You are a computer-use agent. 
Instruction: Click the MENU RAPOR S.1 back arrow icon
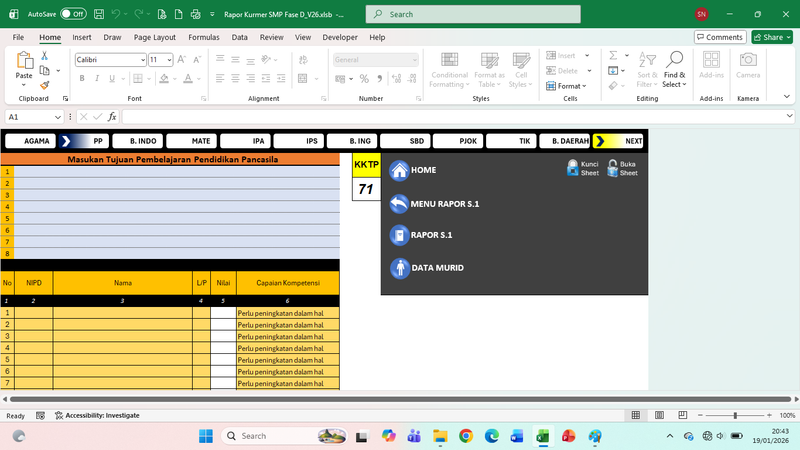[399, 203]
